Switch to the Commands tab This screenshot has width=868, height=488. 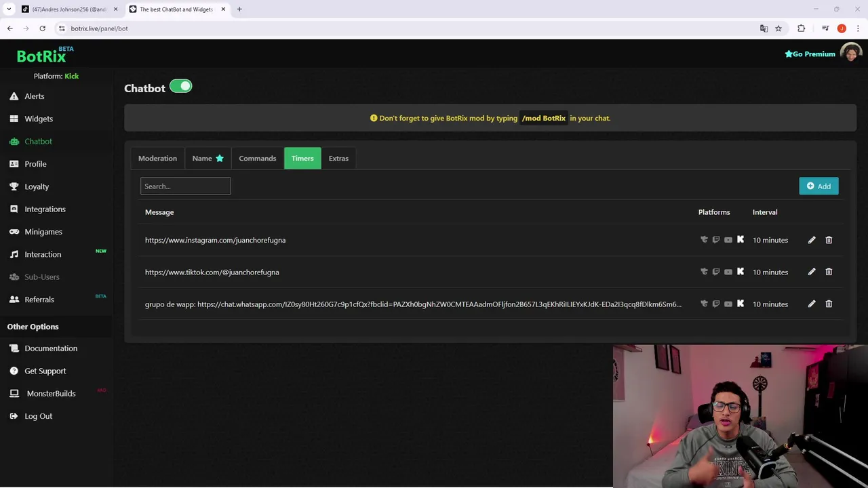click(258, 158)
